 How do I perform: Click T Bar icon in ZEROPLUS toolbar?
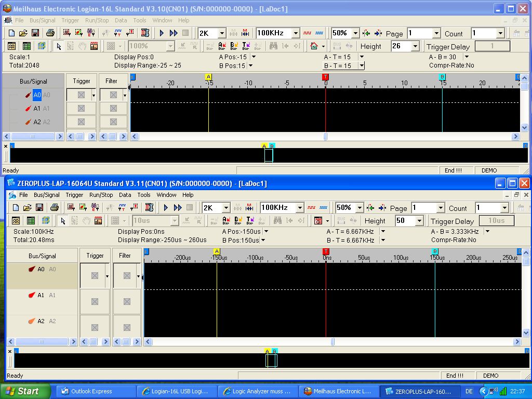pos(250,221)
